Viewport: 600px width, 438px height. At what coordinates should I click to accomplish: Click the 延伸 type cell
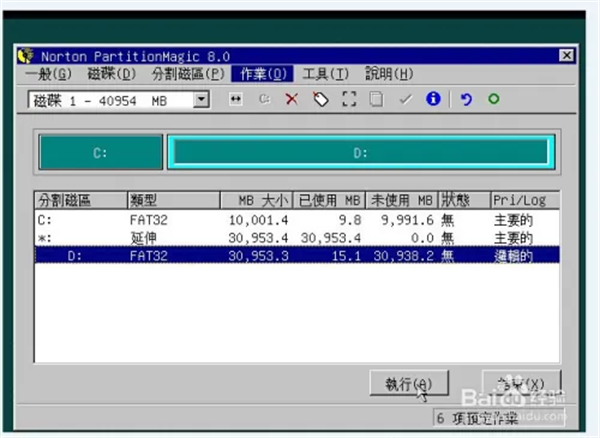pos(143,238)
